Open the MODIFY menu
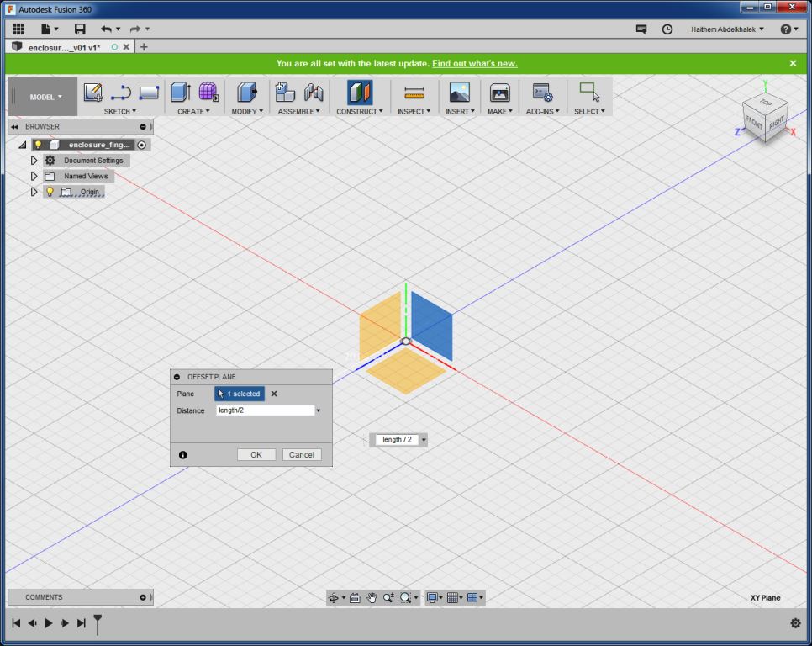 [247, 111]
